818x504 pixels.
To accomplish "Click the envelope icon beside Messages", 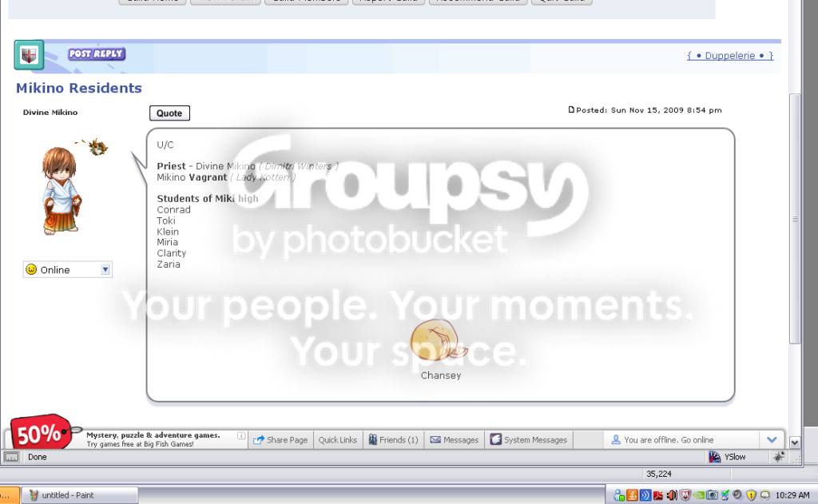I will click(435, 440).
